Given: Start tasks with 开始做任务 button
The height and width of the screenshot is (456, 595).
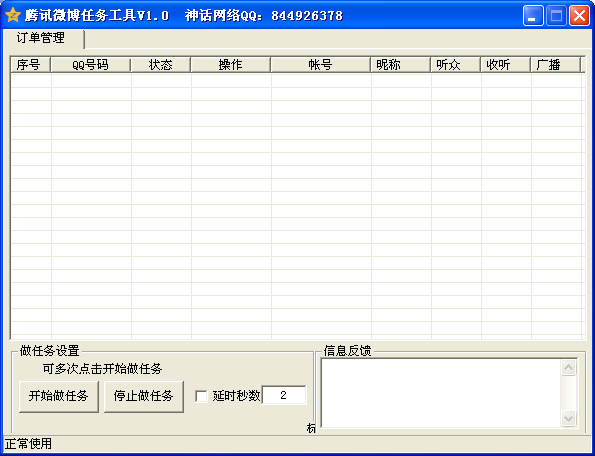Looking at the screenshot, I should point(59,396).
